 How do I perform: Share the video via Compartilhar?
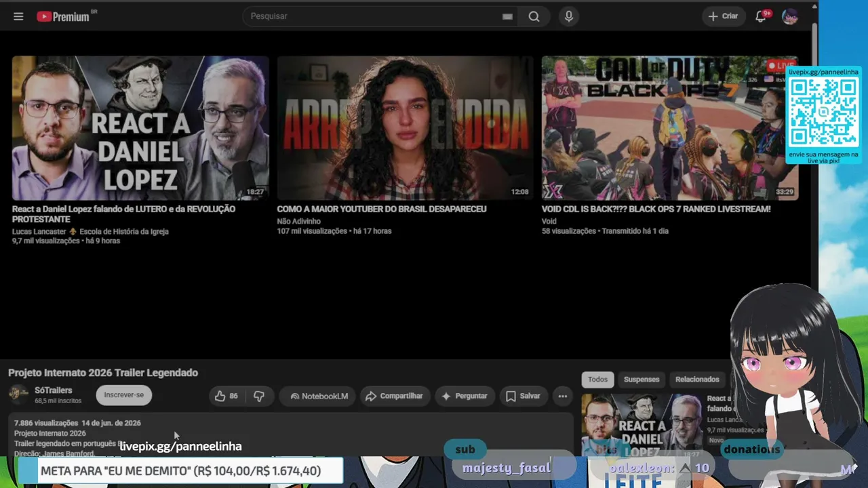pyautogui.click(x=394, y=396)
